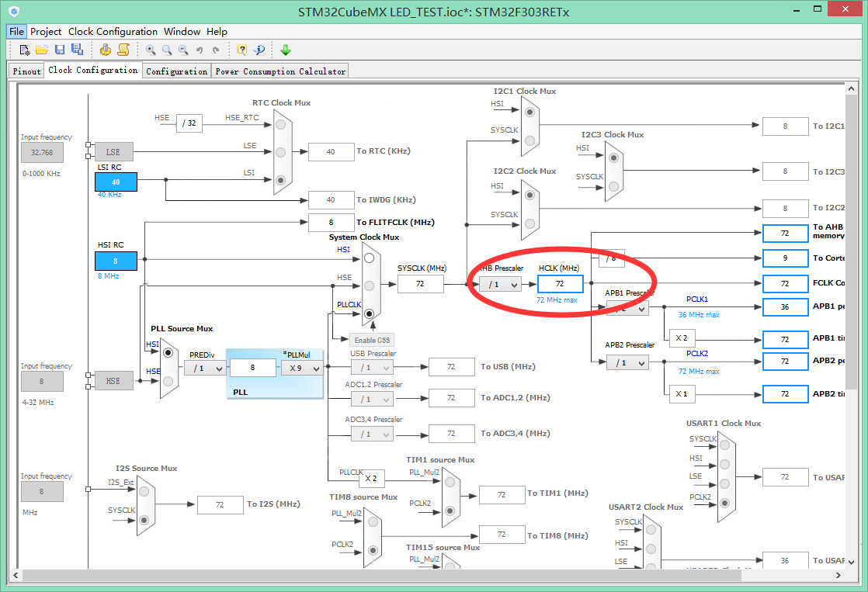This screenshot has height=592, width=868.
Task: Select PLLCLK in the System Clock Mux
Action: 370,313
